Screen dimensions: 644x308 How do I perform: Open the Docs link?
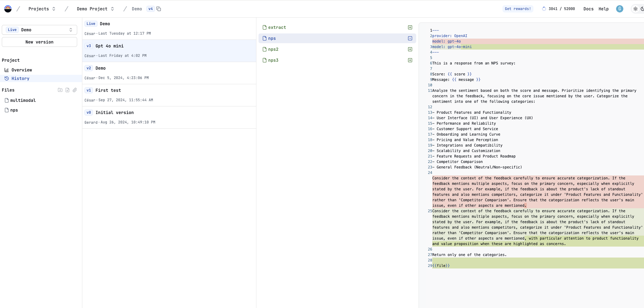click(x=588, y=9)
